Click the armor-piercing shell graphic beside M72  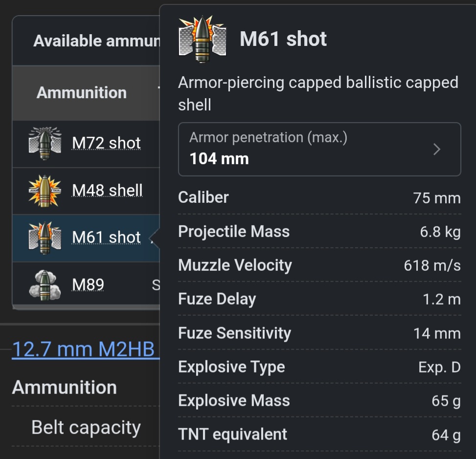click(x=45, y=142)
